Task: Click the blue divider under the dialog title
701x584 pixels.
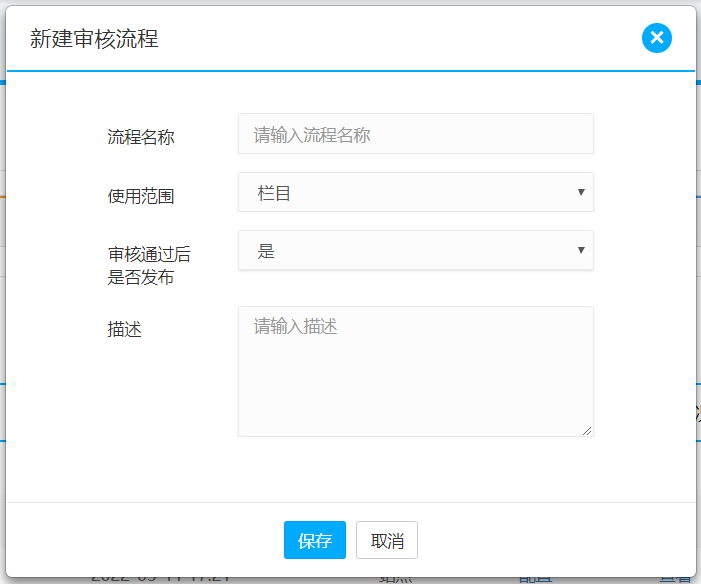Action: pyautogui.click(x=350, y=71)
